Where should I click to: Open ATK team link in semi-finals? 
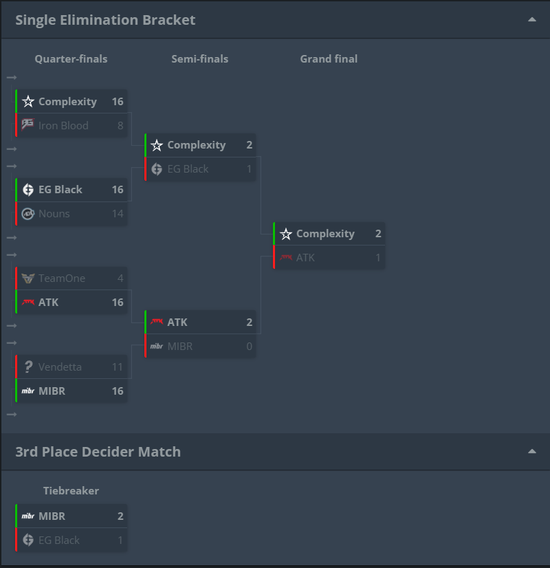177,322
